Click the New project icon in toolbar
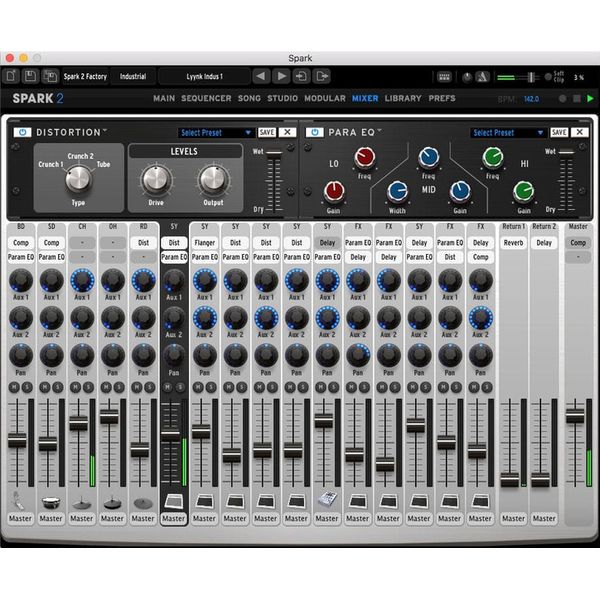The height and width of the screenshot is (600, 600). pos(11,76)
